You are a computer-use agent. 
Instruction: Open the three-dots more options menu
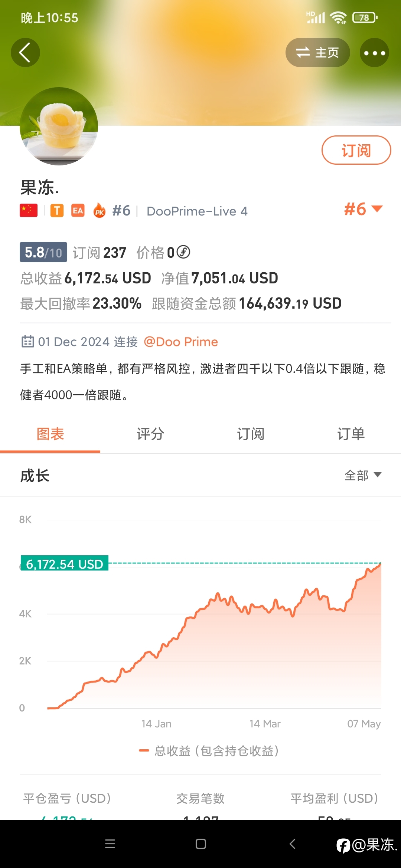pos(374,53)
